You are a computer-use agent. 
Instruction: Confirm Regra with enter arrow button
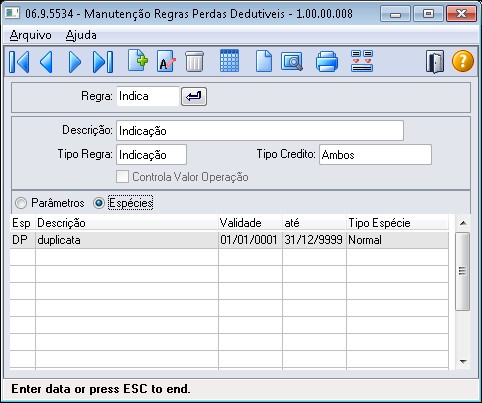pyautogui.click(x=194, y=97)
